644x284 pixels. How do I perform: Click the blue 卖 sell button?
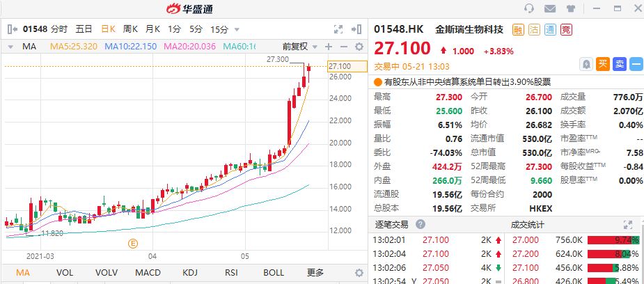pyautogui.click(x=619, y=64)
